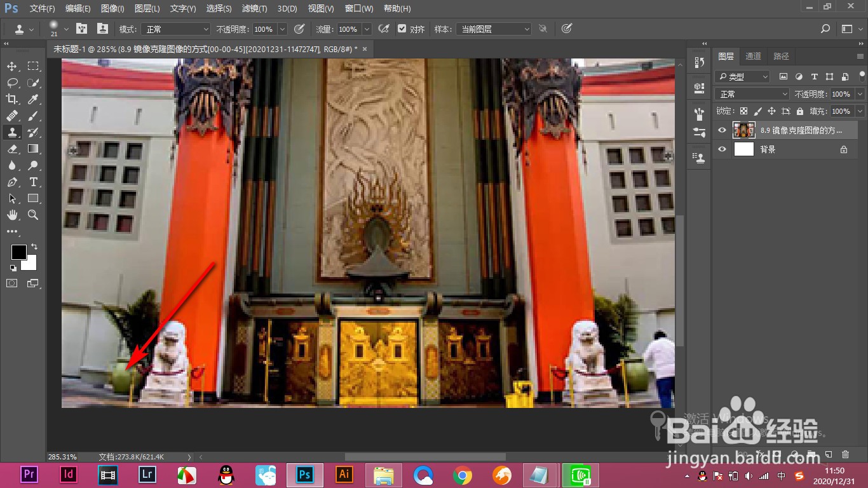
Task: Select the Rectangular Marquee tool
Action: tap(33, 67)
